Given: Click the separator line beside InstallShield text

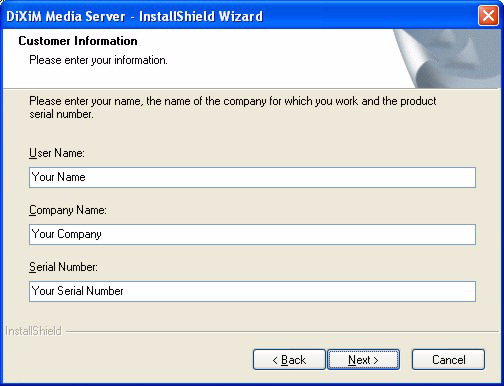Looking at the screenshot, I should point(282,332).
